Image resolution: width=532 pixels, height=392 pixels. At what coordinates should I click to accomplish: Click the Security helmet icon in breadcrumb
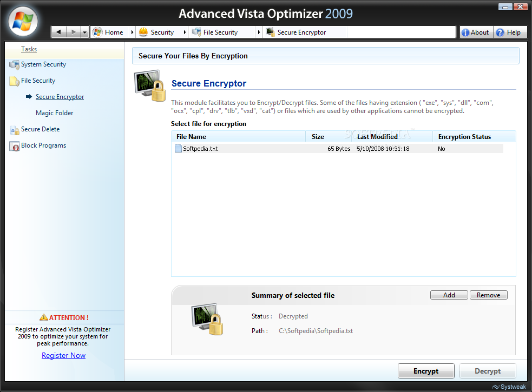(143, 32)
